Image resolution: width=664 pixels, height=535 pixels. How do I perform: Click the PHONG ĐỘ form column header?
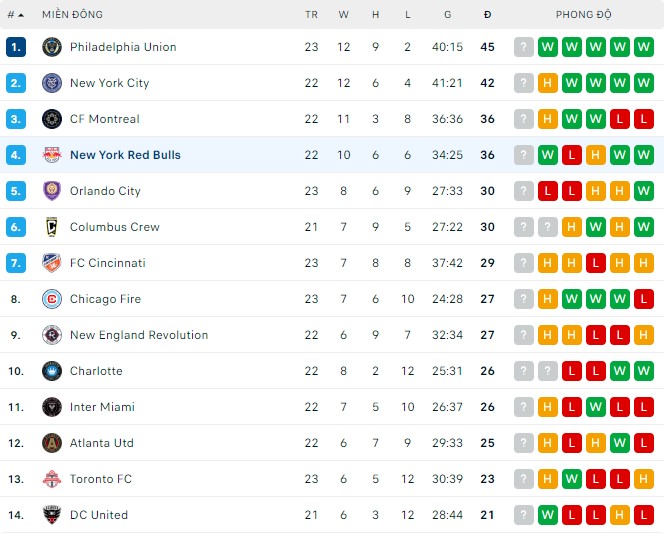click(x=584, y=15)
